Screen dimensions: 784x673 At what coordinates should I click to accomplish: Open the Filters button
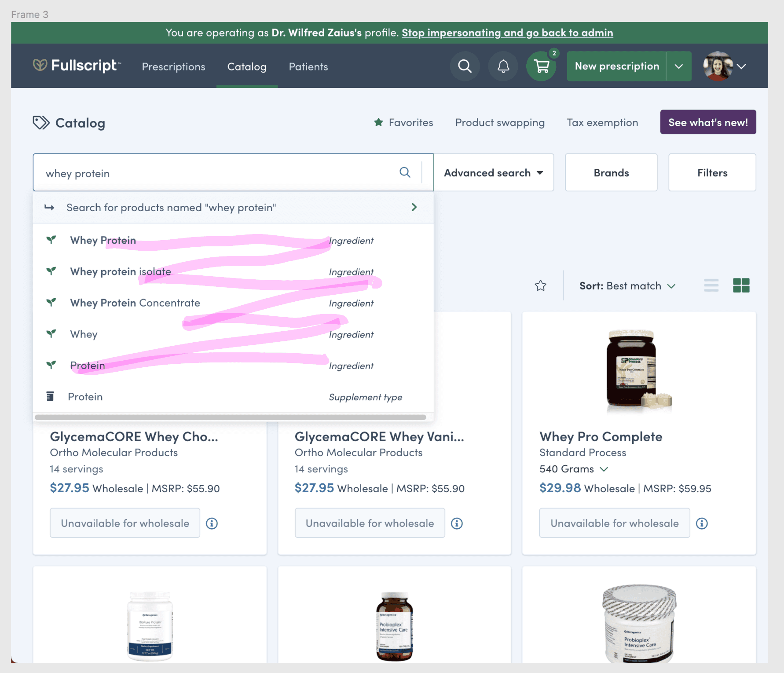coord(712,172)
